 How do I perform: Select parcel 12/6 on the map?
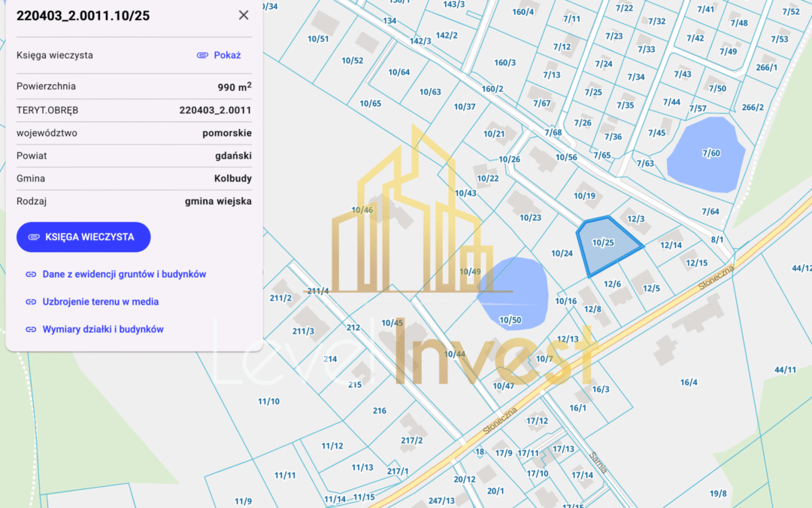pyautogui.click(x=612, y=284)
